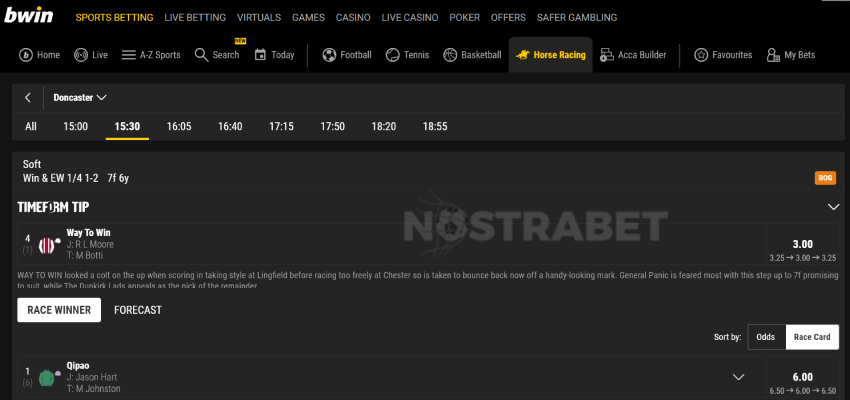Open Today's calendar icon

[260, 55]
